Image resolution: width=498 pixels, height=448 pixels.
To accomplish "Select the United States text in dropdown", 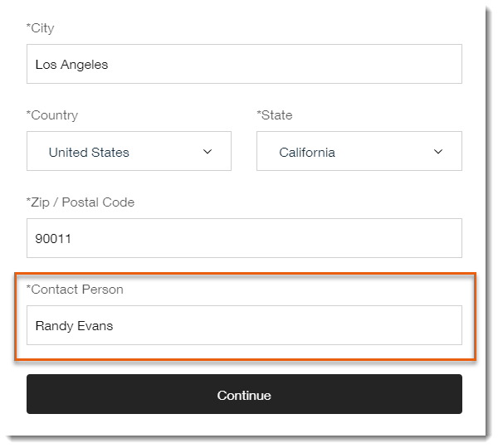I will (x=89, y=153).
